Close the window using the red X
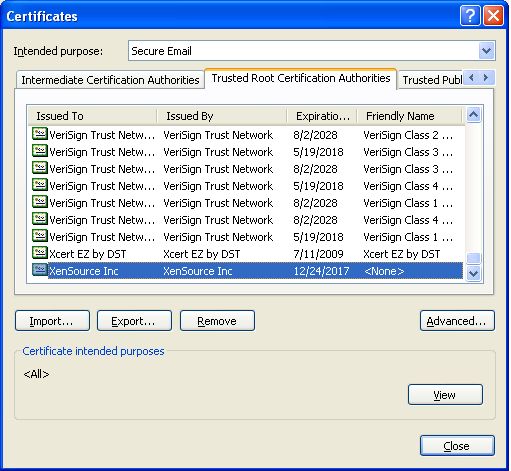511x471 pixels. click(494, 15)
